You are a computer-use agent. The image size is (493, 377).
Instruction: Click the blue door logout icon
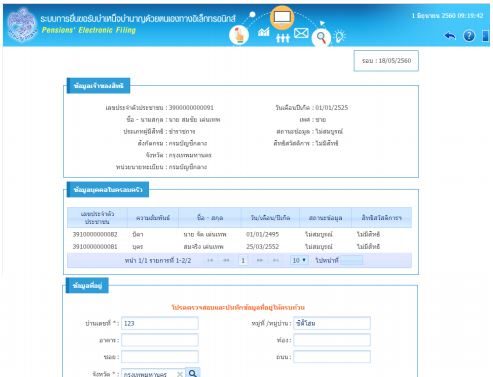(485, 36)
